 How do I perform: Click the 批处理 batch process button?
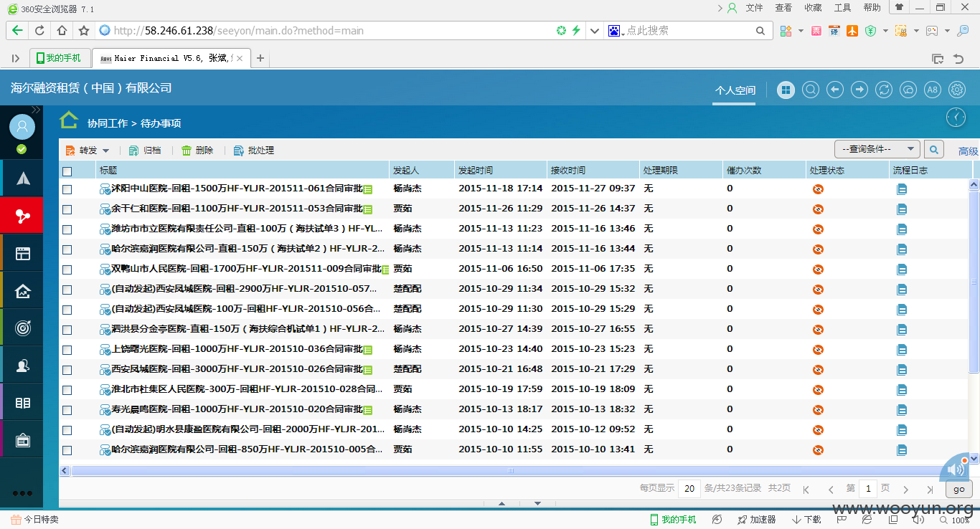pos(253,151)
